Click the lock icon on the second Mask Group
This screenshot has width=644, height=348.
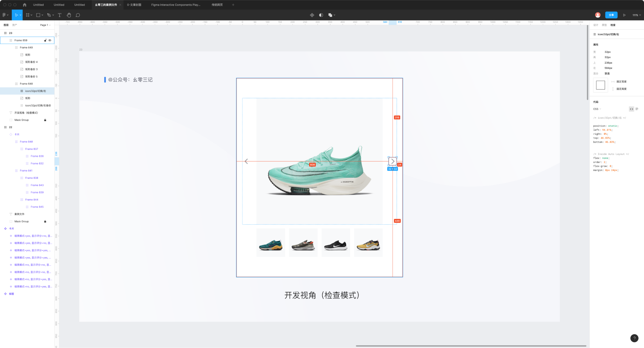(45, 221)
